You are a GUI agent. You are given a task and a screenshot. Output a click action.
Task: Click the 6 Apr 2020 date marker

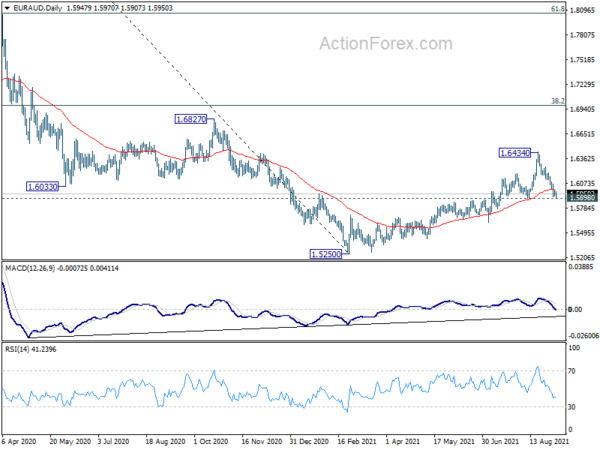tap(19, 441)
